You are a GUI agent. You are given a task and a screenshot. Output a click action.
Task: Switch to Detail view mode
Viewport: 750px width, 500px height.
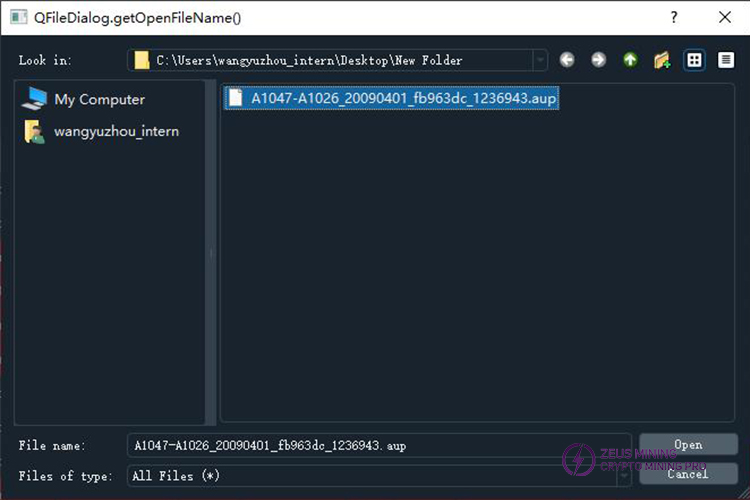725,60
